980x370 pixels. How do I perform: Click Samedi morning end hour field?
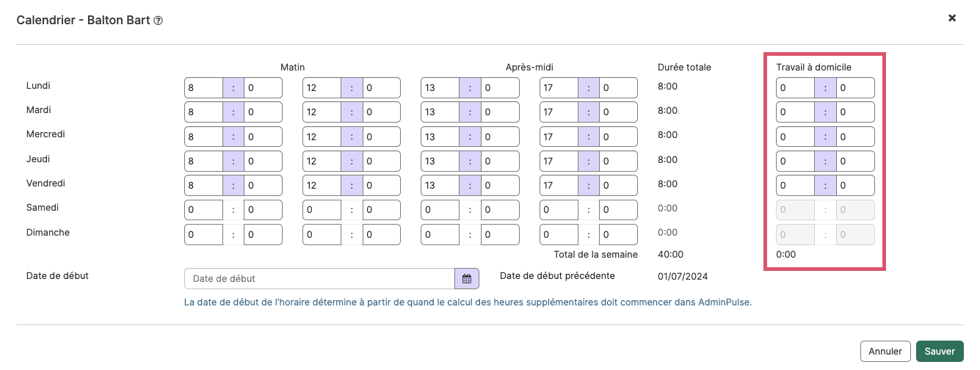click(x=322, y=210)
